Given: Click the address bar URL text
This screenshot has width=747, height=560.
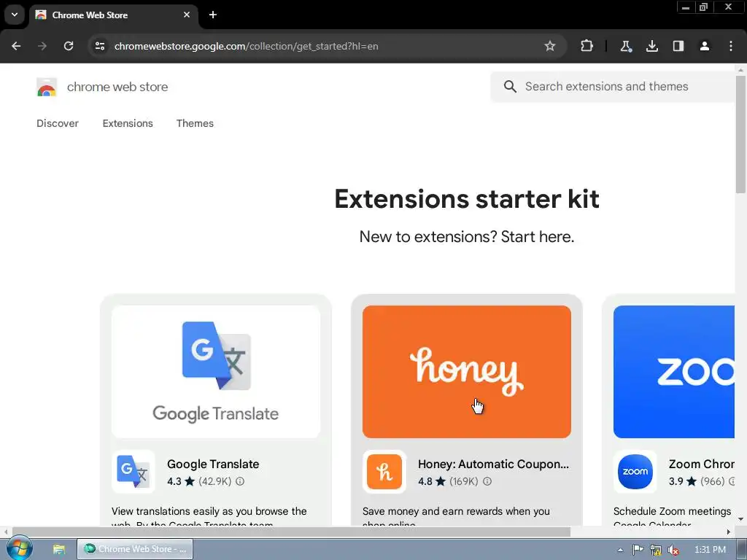Looking at the screenshot, I should click(x=246, y=46).
